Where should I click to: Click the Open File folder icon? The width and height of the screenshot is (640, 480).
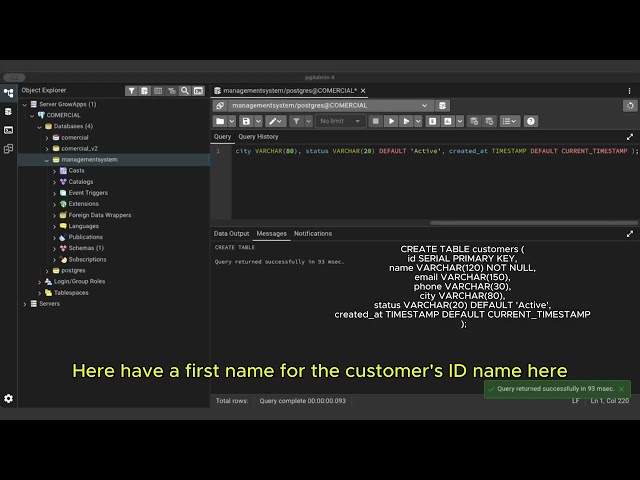point(220,121)
